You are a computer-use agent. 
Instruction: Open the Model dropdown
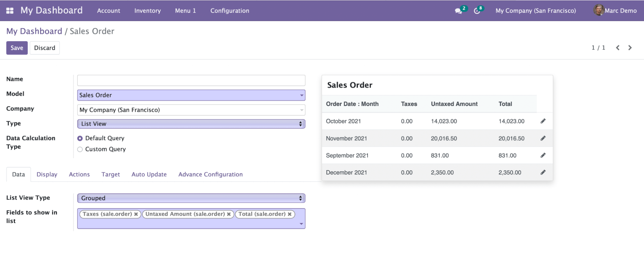pos(191,95)
